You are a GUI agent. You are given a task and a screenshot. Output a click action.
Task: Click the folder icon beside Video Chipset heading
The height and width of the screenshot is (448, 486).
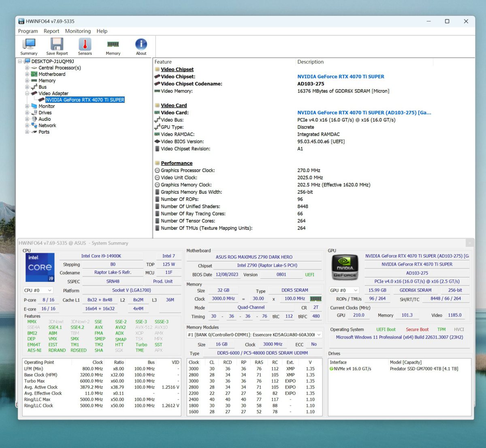tap(157, 69)
